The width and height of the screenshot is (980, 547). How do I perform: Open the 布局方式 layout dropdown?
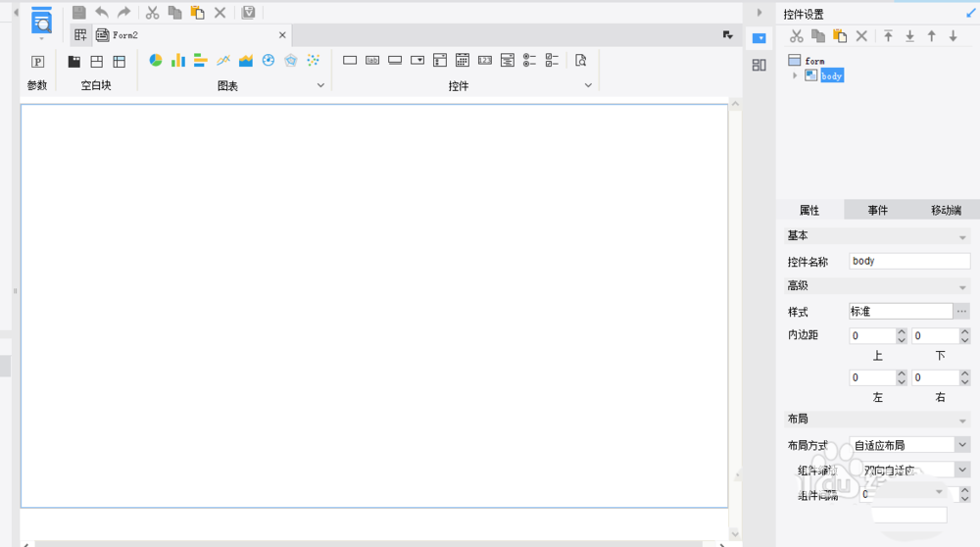(961, 445)
